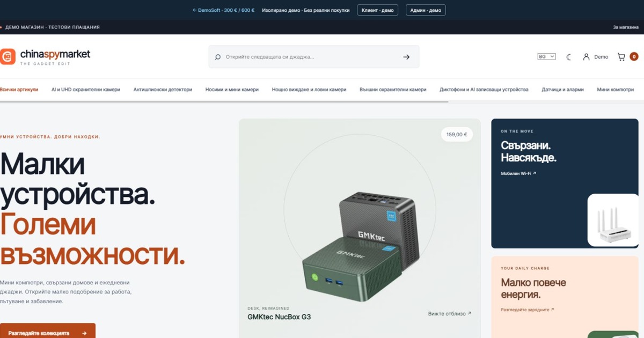Viewport: 644px width, 338px height.
Task: Open Диктофони и AI записващи устройства category
Action: 484,90
